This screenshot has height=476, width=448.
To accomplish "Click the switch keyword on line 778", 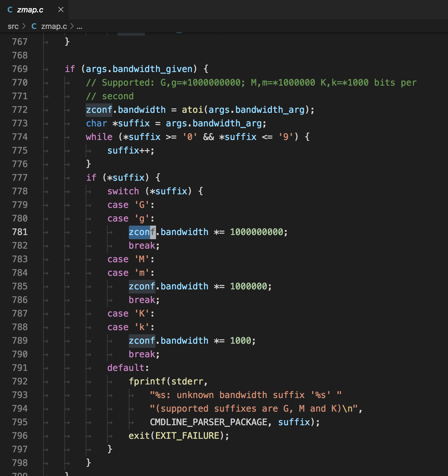I will (x=123, y=191).
